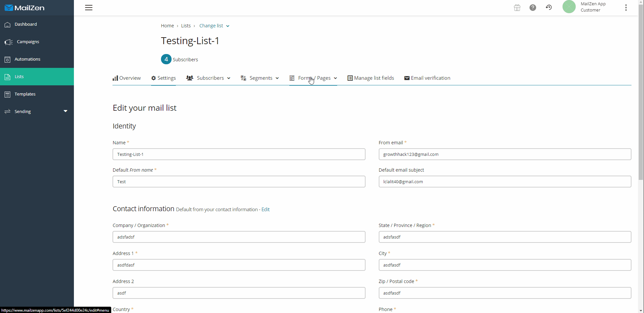Screen dimensions: 644x313
Task: Open the Email verification tab icon
Action: [407, 78]
